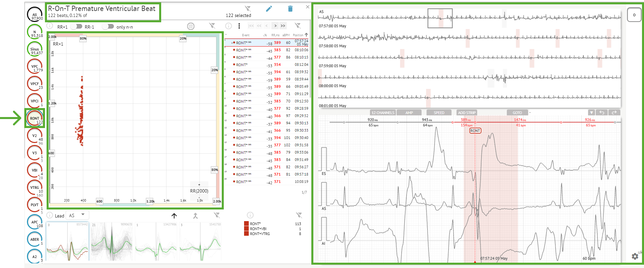Viewport: 644px width, 268px height.
Task: Select the VPC beat class circle
Action: 35,67
